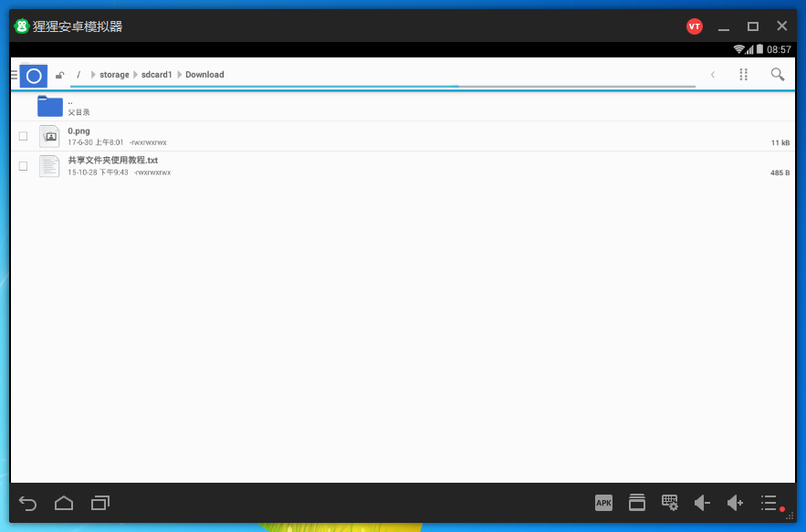The width and height of the screenshot is (806, 532).
Task: Tap the recent apps button
Action: click(x=100, y=503)
